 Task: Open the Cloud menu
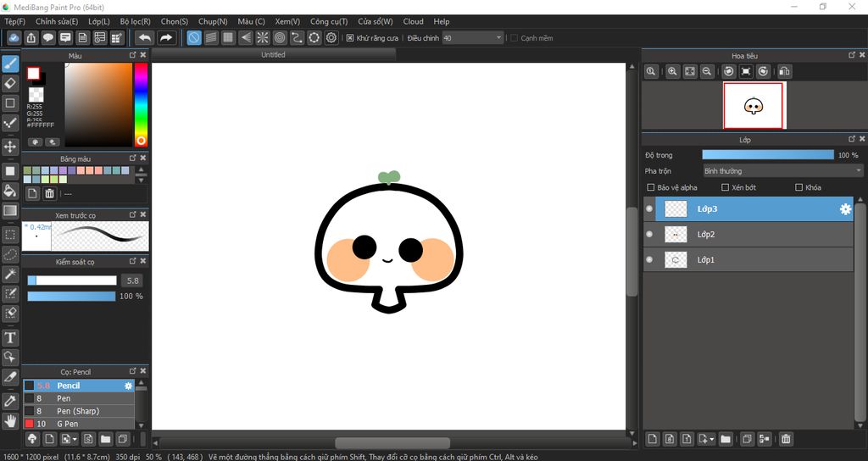[413, 21]
